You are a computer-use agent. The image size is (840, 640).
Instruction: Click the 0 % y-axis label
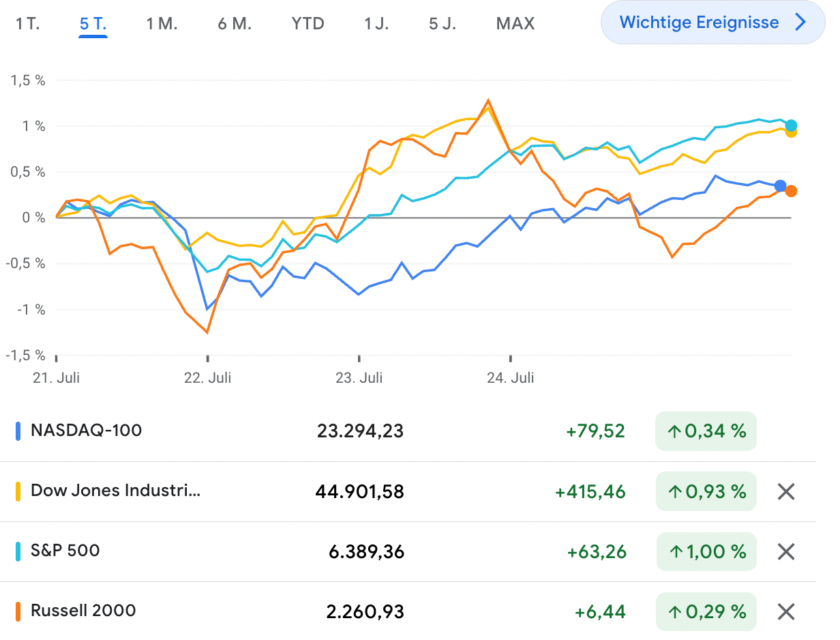tap(34, 218)
